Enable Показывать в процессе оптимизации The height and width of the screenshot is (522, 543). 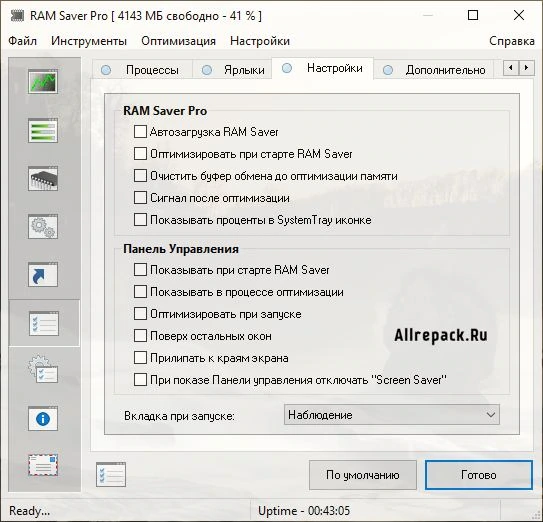pos(140,292)
